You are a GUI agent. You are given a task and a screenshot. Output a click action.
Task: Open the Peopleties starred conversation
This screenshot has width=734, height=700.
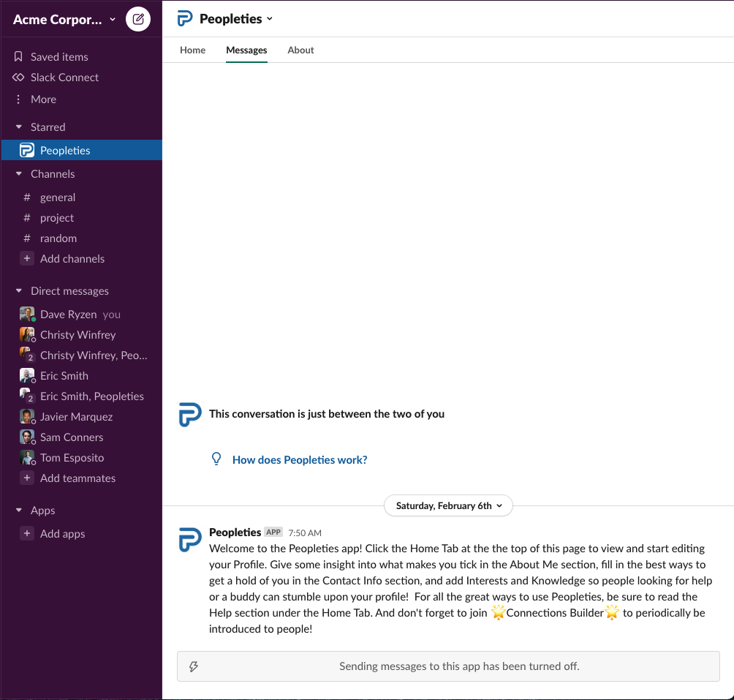(x=82, y=150)
